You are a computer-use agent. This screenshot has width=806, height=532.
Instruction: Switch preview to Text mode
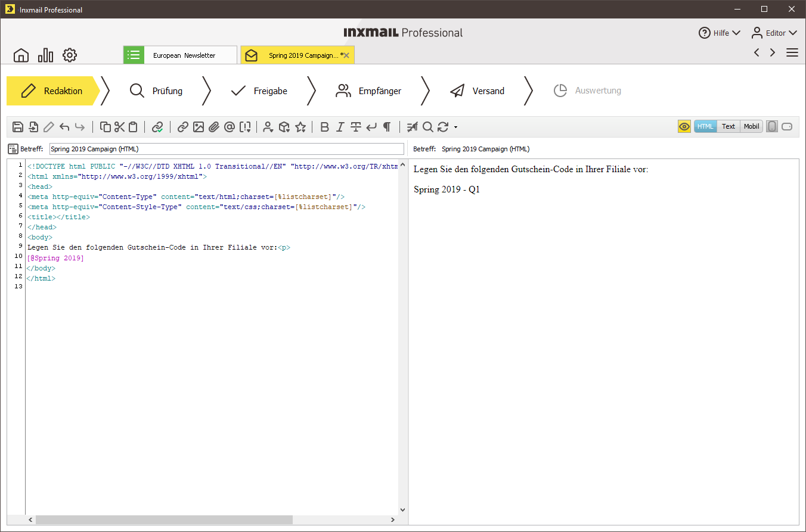point(728,126)
